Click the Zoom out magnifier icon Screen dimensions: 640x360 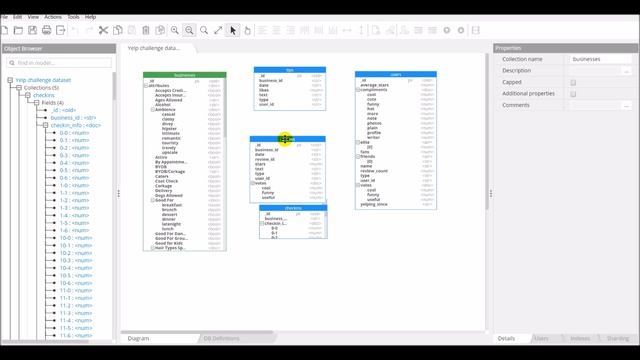(189, 30)
